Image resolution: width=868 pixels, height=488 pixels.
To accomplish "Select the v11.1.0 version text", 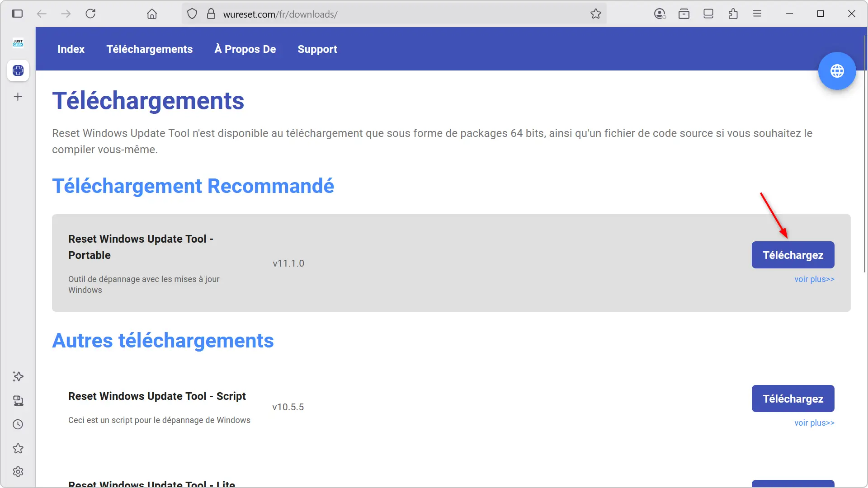I will point(288,263).
